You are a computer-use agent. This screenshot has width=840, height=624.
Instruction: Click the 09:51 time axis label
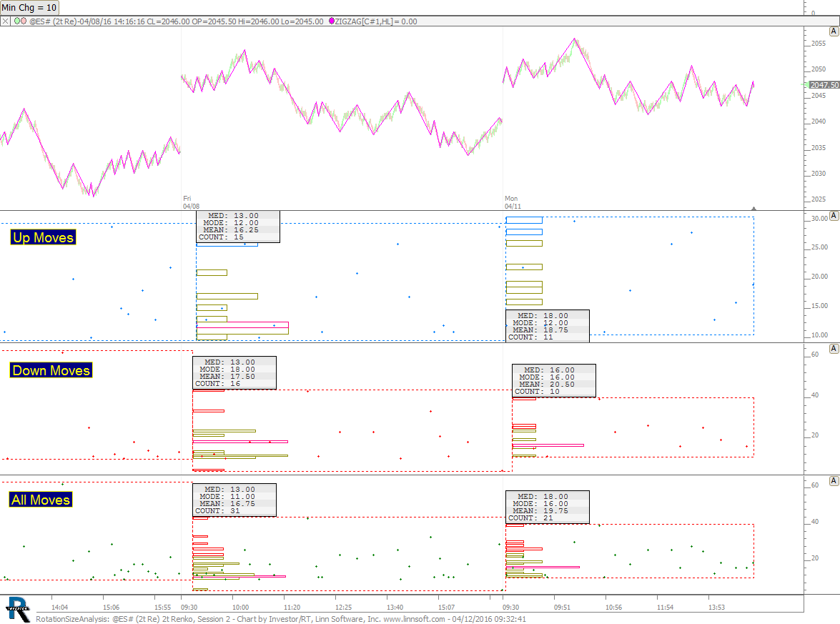562,608
